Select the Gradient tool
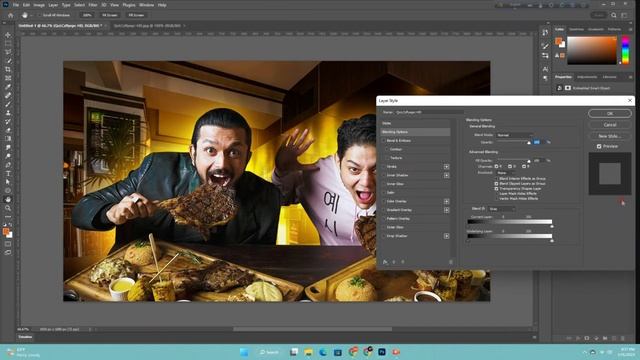The image size is (640, 360). click(8, 139)
